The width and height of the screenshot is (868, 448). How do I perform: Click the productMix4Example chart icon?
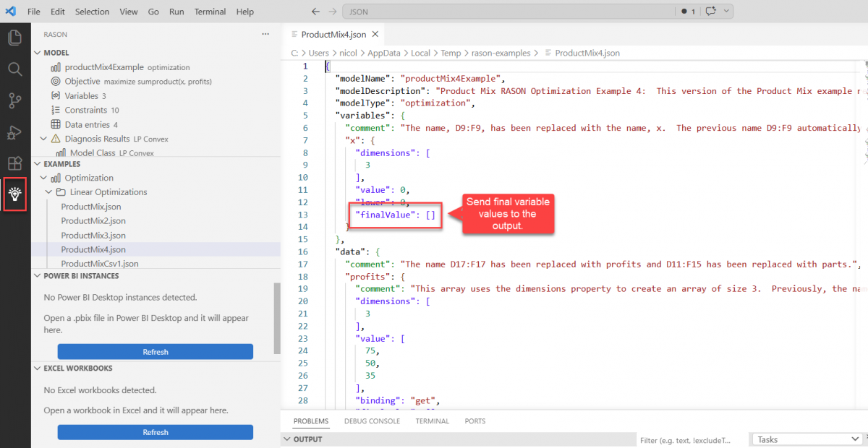(56, 67)
